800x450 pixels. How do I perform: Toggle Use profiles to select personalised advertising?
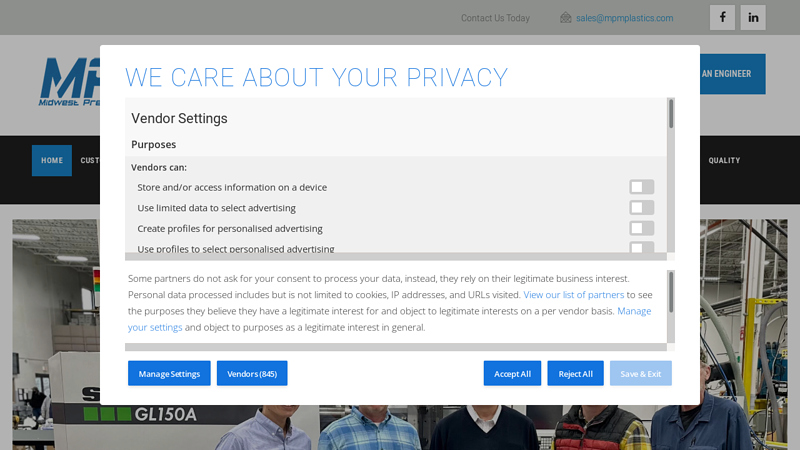(x=641, y=247)
